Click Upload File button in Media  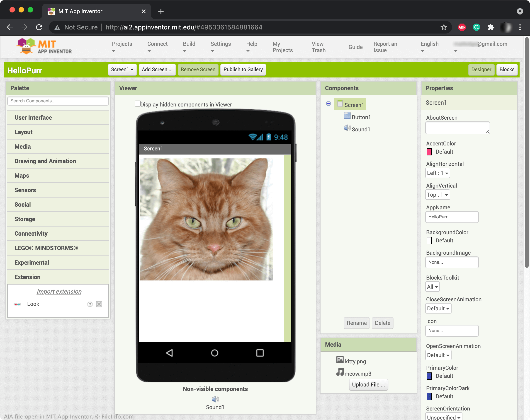[368, 384]
